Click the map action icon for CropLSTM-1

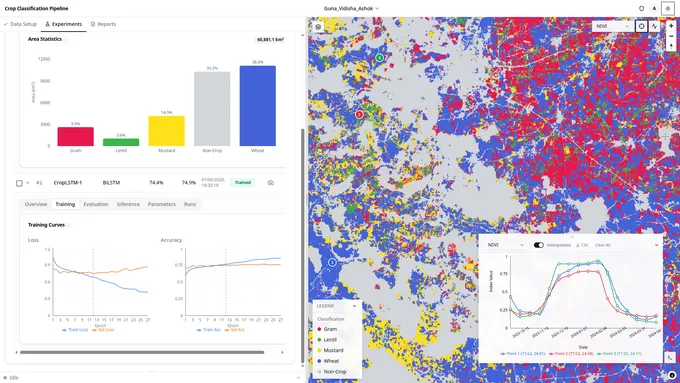pos(271,183)
